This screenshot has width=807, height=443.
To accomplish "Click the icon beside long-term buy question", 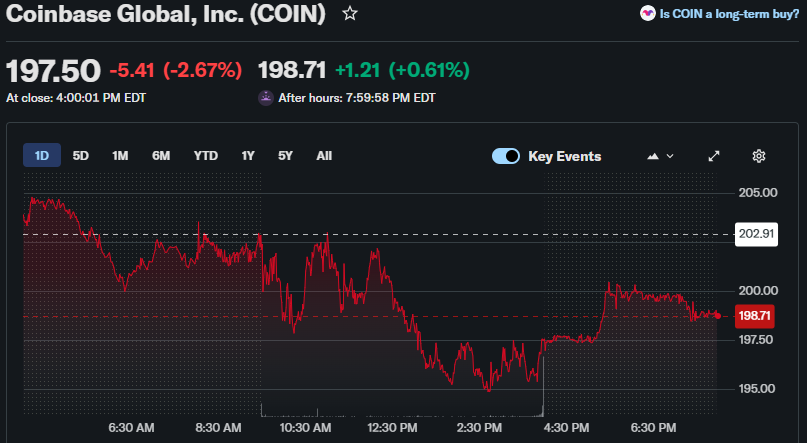I will pyautogui.click(x=647, y=14).
